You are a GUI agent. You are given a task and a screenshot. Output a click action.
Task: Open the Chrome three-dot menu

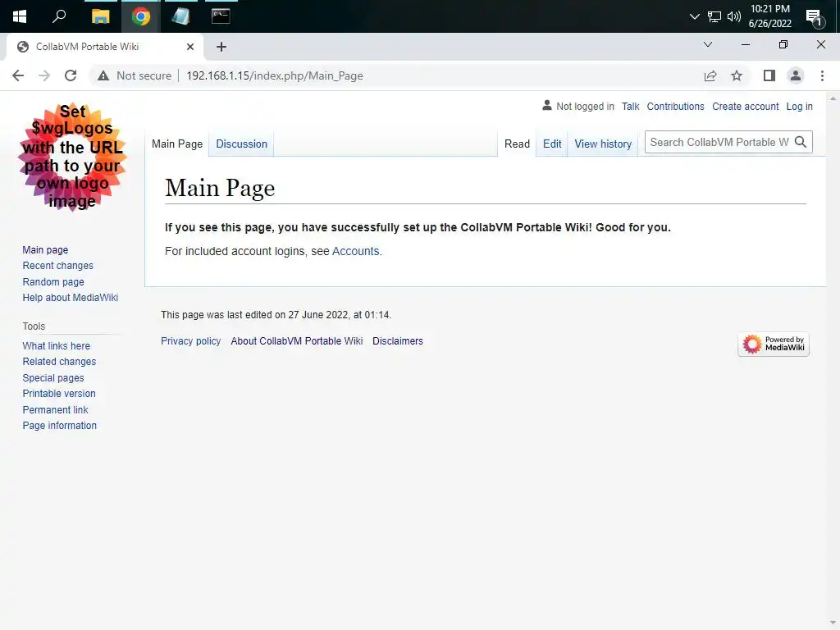coord(822,75)
